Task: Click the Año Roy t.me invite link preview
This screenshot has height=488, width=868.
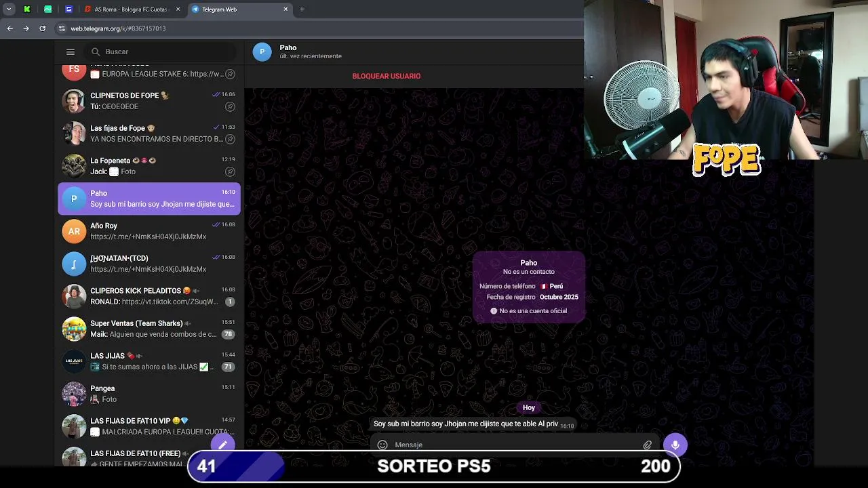Action: [x=148, y=237]
